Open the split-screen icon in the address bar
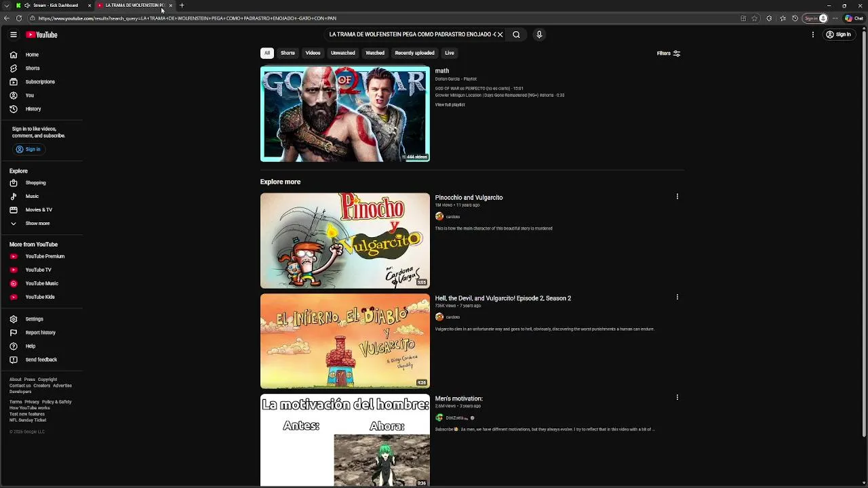The image size is (868, 488). point(743,18)
